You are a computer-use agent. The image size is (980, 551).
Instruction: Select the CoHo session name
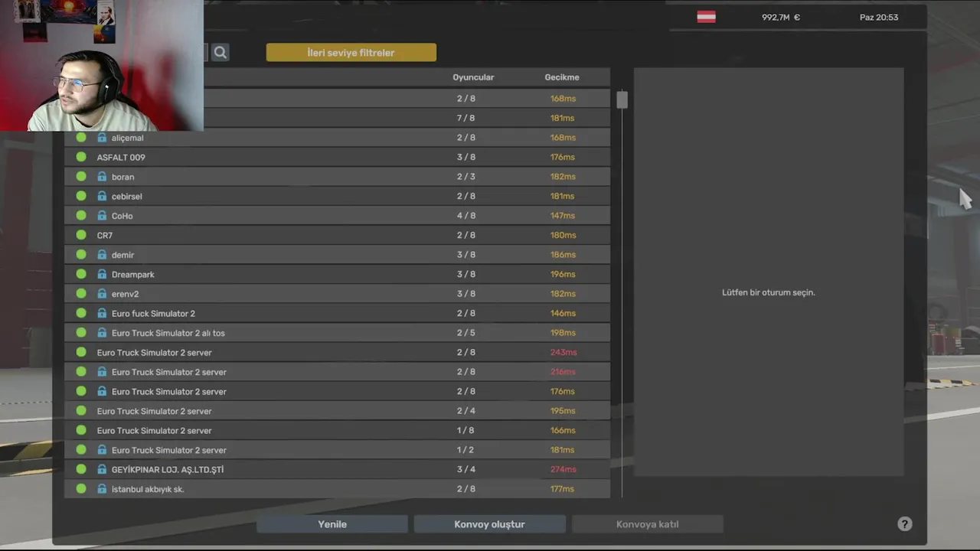pyautogui.click(x=122, y=216)
